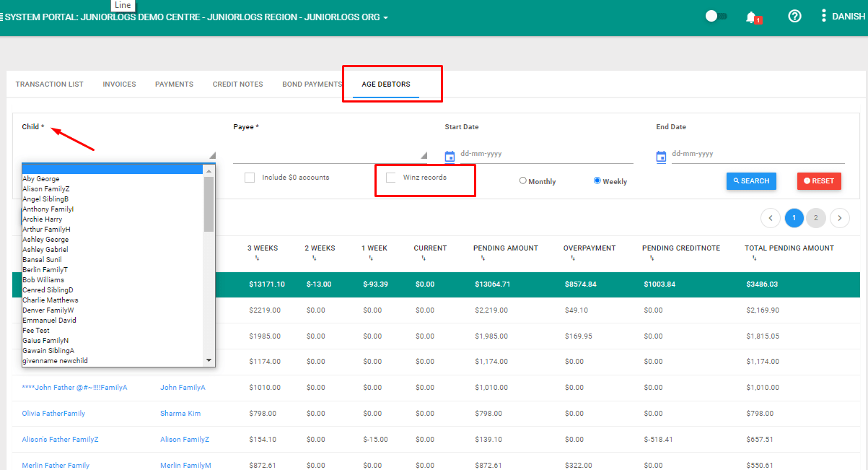Choose Angel SiblingB from the child list
Image resolution: width=868 pixels, height=470 pixels.
(113, 199)
